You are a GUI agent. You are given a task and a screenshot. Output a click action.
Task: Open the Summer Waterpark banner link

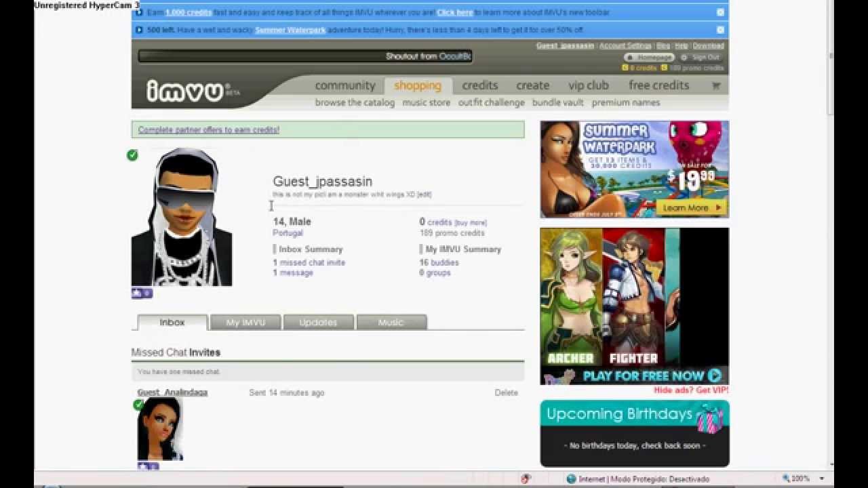pyautogui.click(x=290, y=30)
